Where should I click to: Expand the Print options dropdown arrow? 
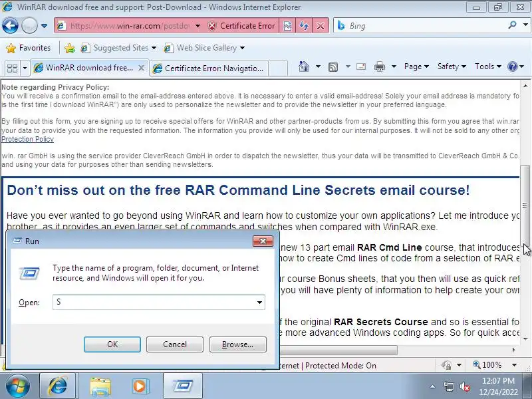pyautogui.click(x=394, y=66)
